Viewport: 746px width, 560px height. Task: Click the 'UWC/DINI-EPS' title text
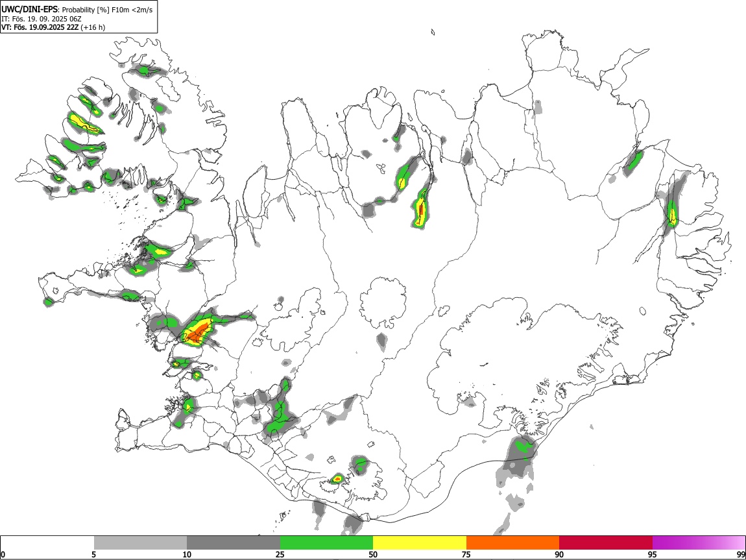coord(30,10)
